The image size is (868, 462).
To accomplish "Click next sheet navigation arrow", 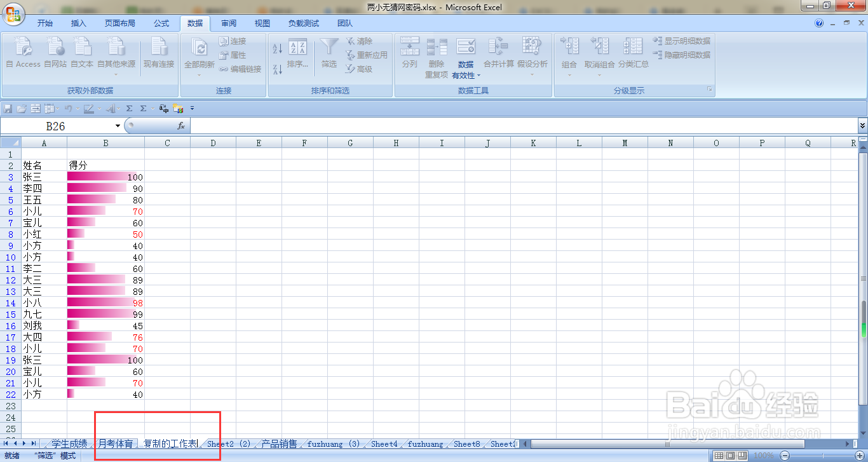I will point(24,443).
